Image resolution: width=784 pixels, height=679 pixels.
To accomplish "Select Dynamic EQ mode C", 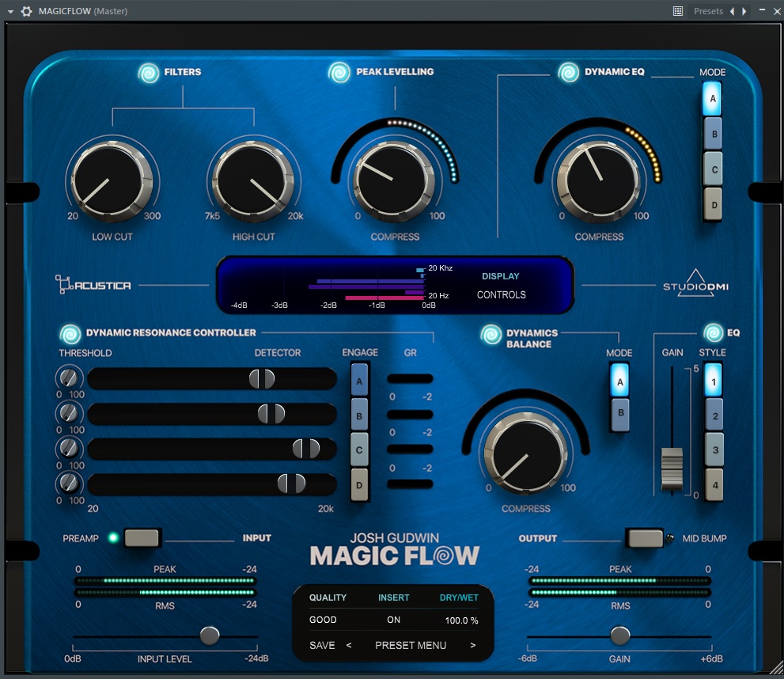I will click(x=713, y=169).
